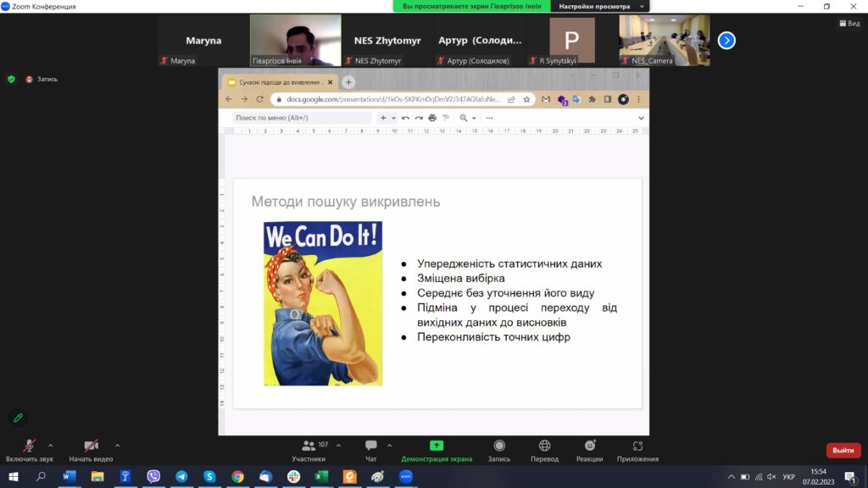Viewport: 868px width, 488px height.
Task: Reload the shared Google Slides page
Action: coord(259,99)
